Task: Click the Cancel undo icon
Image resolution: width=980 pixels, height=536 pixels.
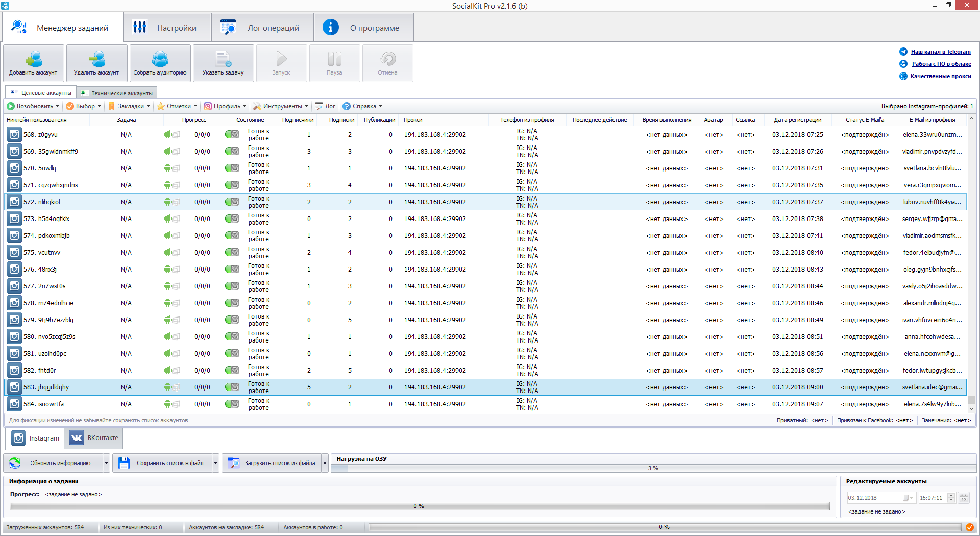Action: click(x=387, y=59)
